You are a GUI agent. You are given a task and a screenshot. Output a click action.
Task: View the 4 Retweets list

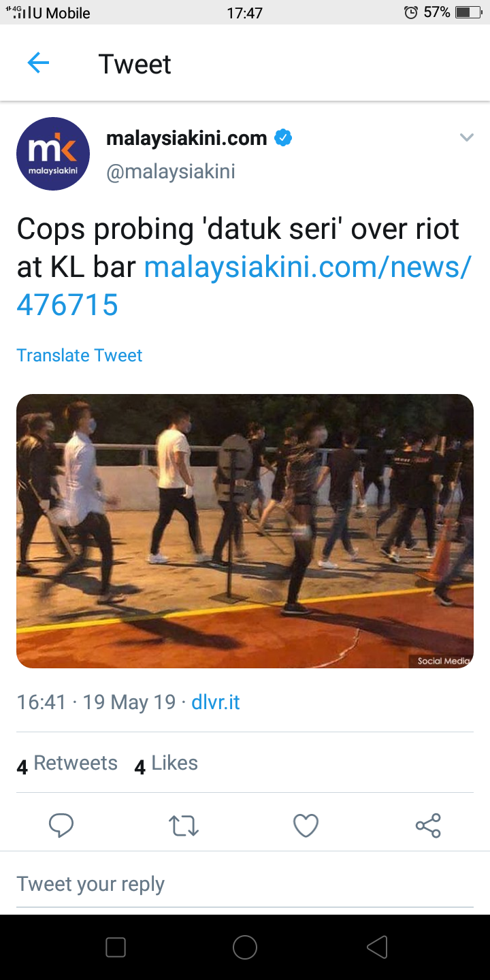click(67, 764)
